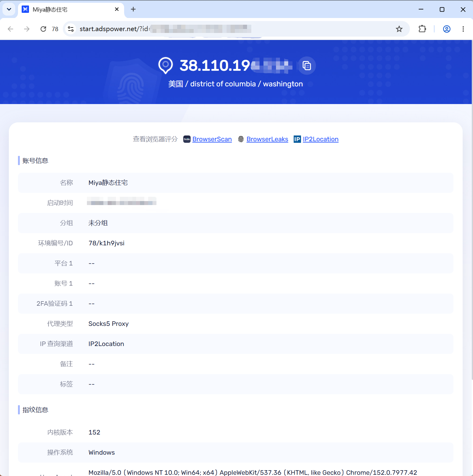The width and height of the screenshot is (473, 476).
Task: Click the 2FA验证码 1 label
Action: 55,304
